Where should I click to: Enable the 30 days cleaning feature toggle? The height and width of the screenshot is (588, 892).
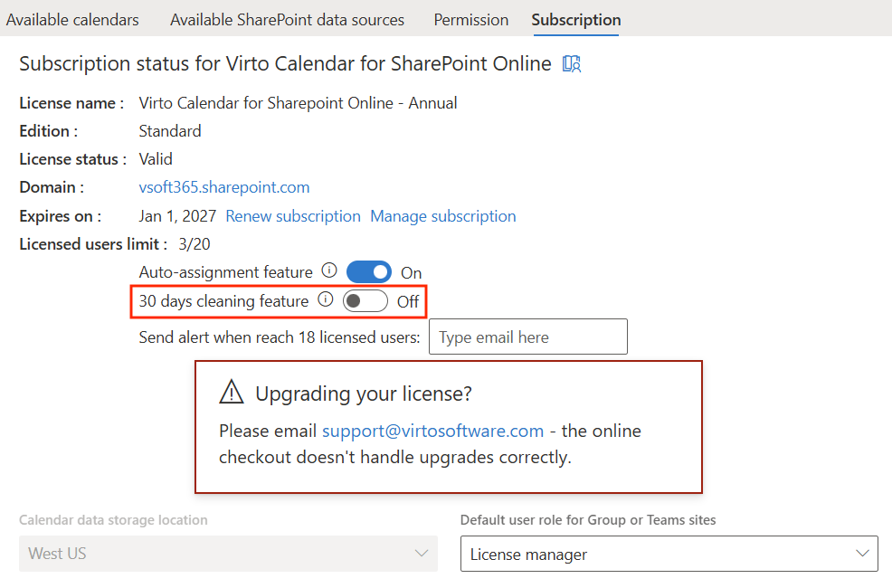(x=365, y=300)
